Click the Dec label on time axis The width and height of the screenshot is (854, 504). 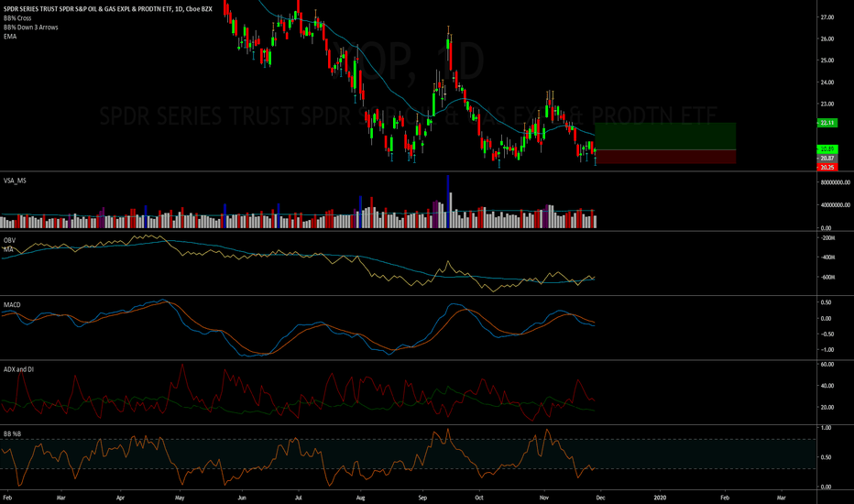(599, 498)
